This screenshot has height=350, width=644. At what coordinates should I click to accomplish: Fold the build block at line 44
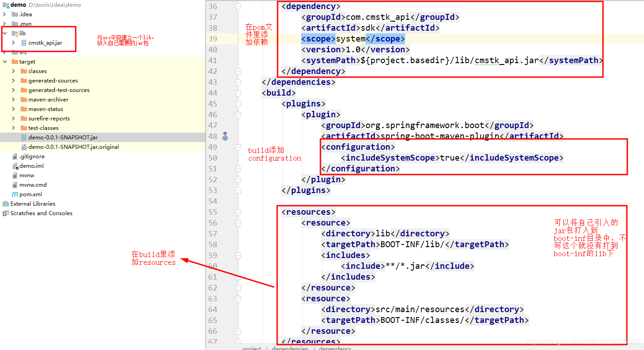[x=238, y=93]
